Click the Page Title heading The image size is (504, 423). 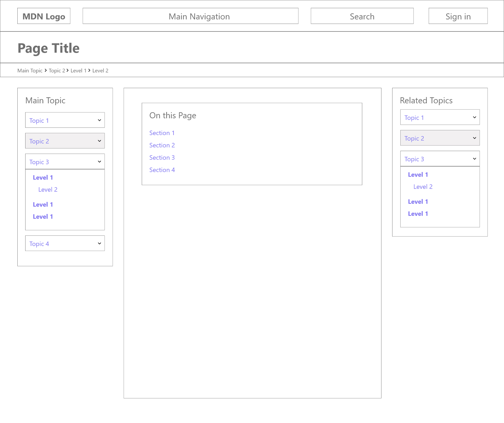48,48
